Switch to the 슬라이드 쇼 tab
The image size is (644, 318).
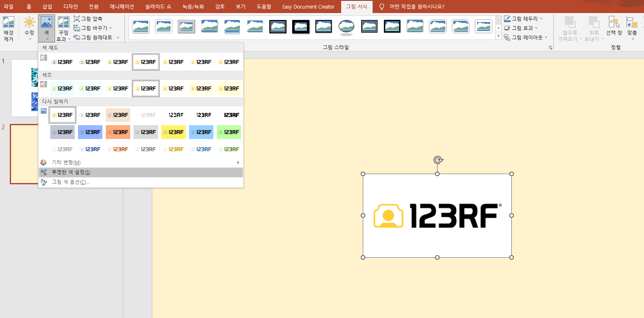click(158, 7)
